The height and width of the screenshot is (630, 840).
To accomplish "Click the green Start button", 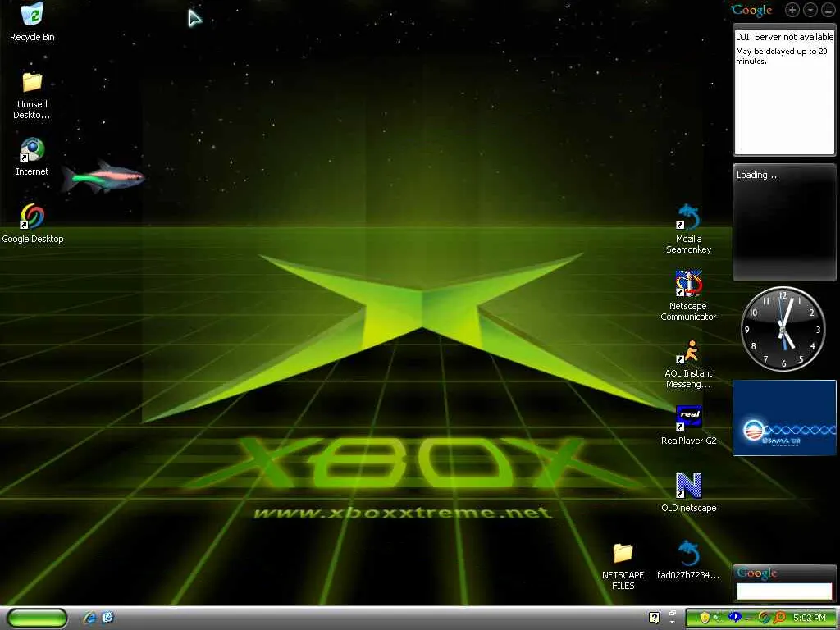I will click(x=36, y=618).
